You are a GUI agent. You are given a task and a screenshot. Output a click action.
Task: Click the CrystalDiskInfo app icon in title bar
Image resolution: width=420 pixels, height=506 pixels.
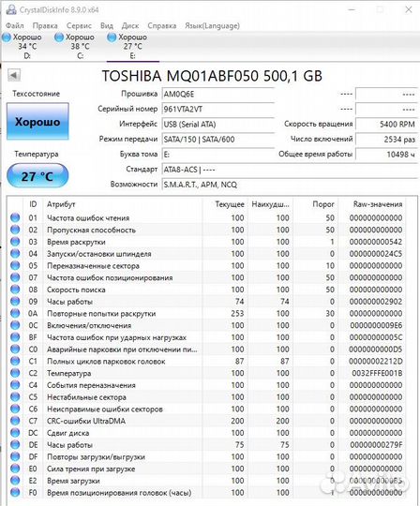11,9
